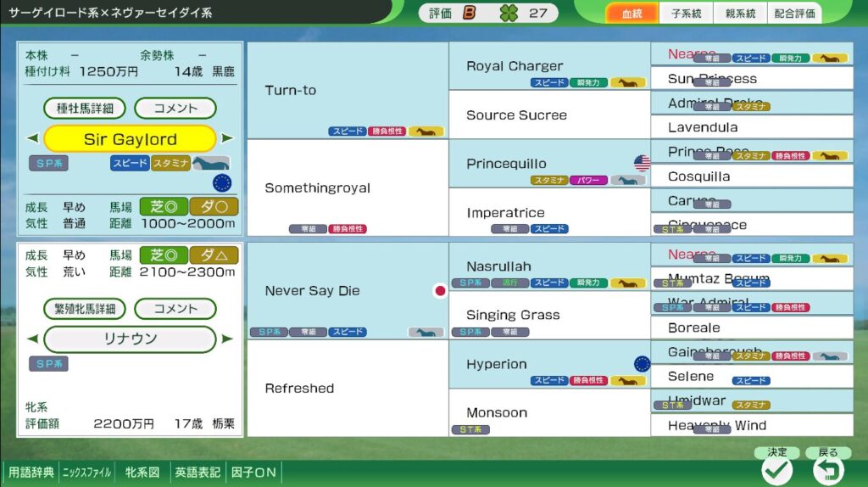Image resolution: width=868 pixels, height=487 pixels.
Task: Open 繁殖牝馬詳細 for the mare
Action: coord(85,309)
